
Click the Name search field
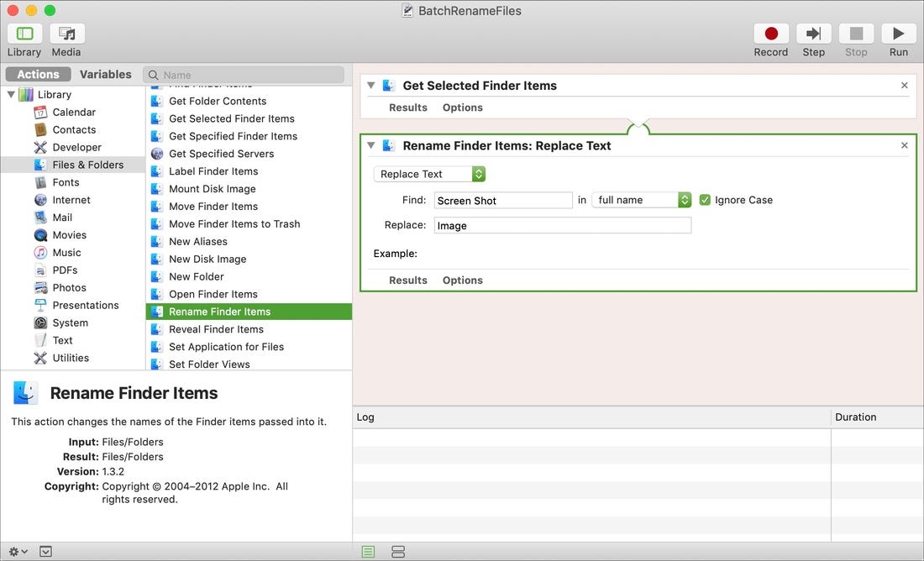click(x=244, y=75)
